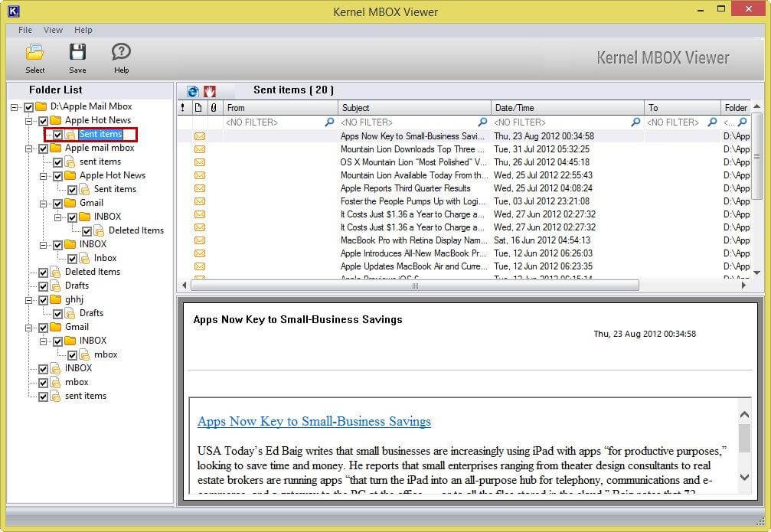Toggle the D:\Apple Mail Mbox root checkbox
The width and height of the screenshot is (771, 532).
pos(28,106)
